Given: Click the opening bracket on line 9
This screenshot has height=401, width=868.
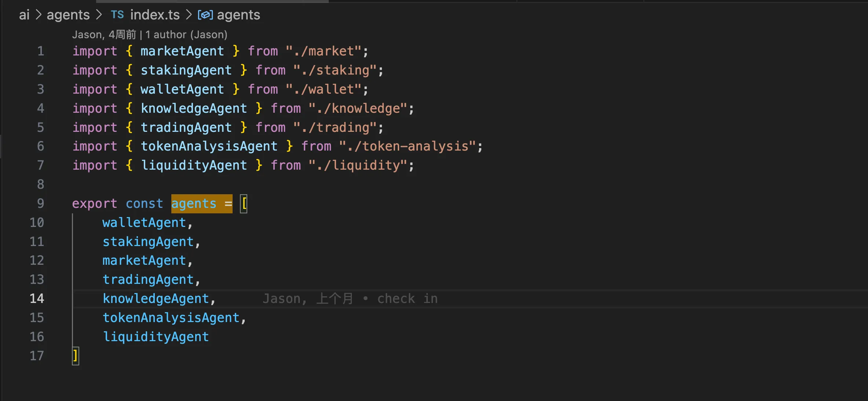Looking at the screenshot, I should [x=244, y=203].
